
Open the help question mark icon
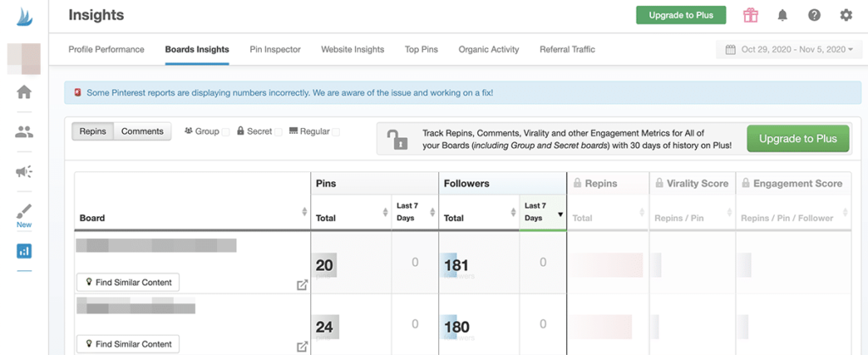814,15
